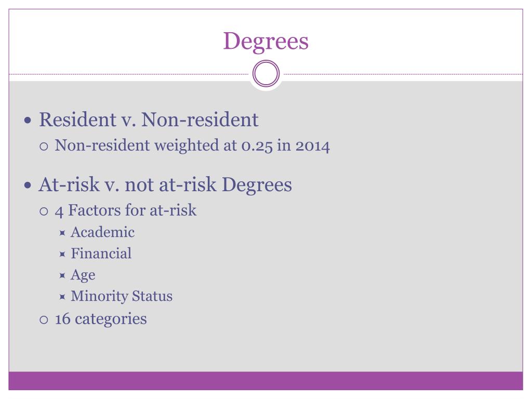Click hollow bullet before 4 Factors
The width and height of the screenshot is (532, 399).
click(x=44, y=212)
